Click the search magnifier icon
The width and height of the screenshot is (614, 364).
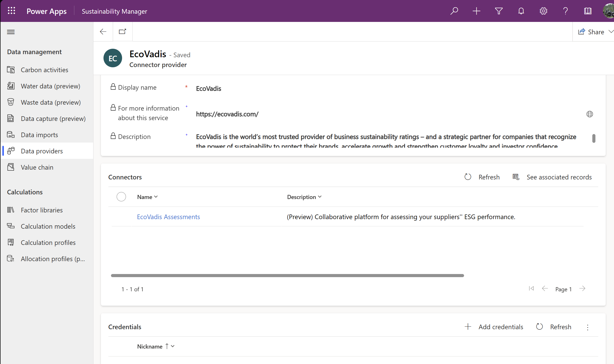454,11
